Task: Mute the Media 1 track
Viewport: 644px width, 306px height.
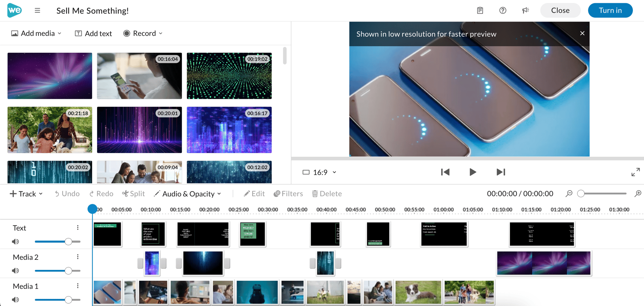Action: (15, 300)
